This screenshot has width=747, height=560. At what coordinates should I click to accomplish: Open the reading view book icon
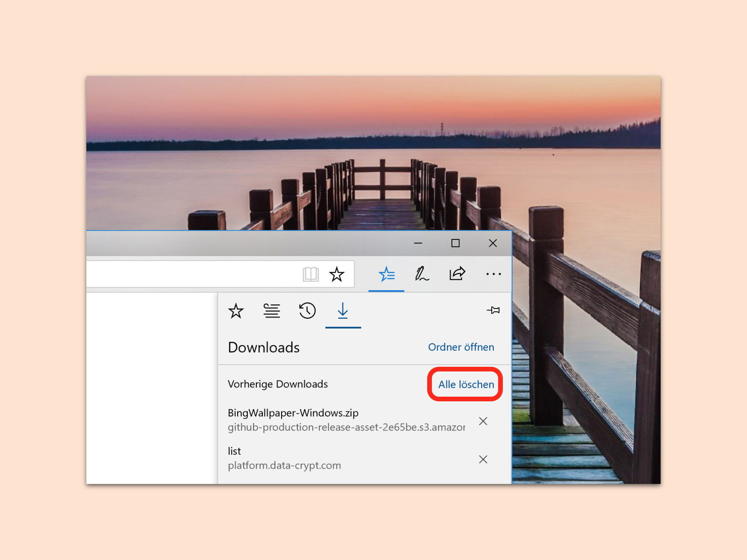click(x=310, y=274)
